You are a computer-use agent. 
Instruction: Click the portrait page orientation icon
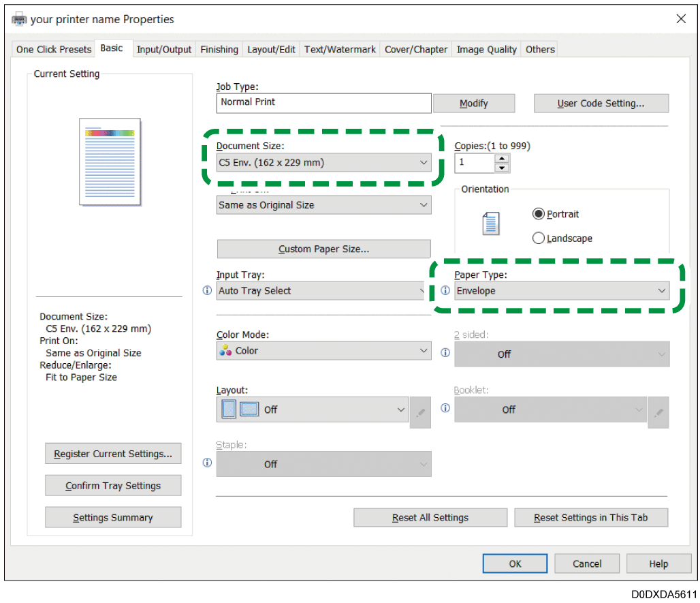click(x=490, y=224)
